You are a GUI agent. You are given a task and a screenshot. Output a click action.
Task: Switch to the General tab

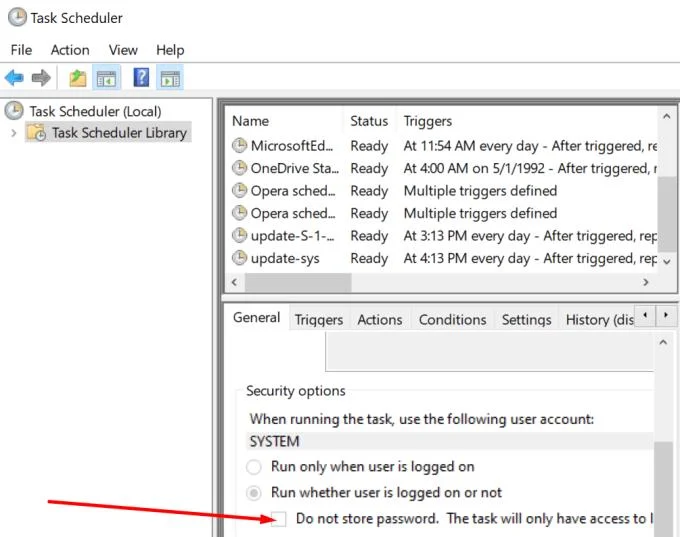(x=257, y=318)
